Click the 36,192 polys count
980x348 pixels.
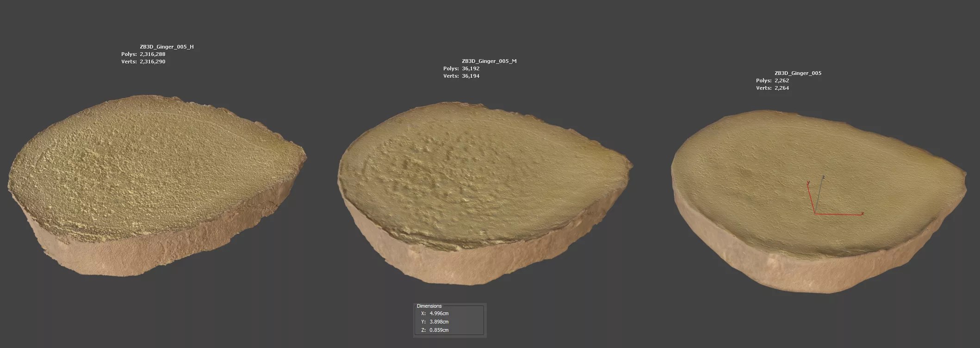point(471,68)
